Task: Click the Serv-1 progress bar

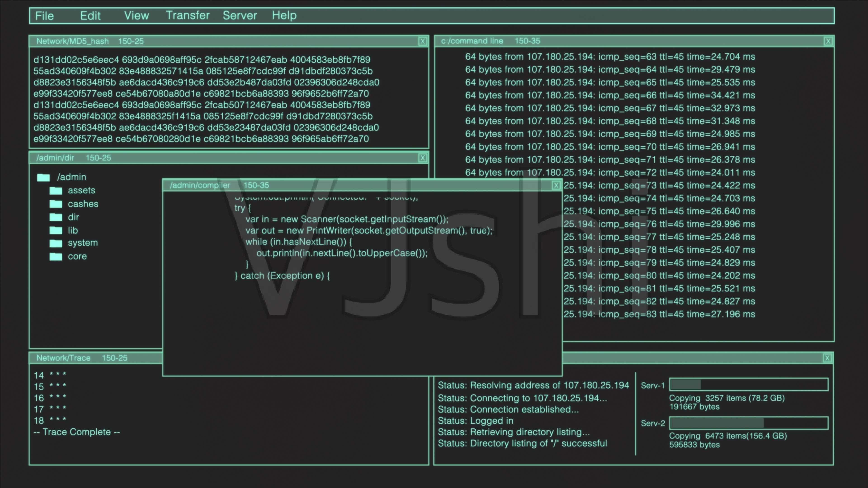Action: click(749, 384)
